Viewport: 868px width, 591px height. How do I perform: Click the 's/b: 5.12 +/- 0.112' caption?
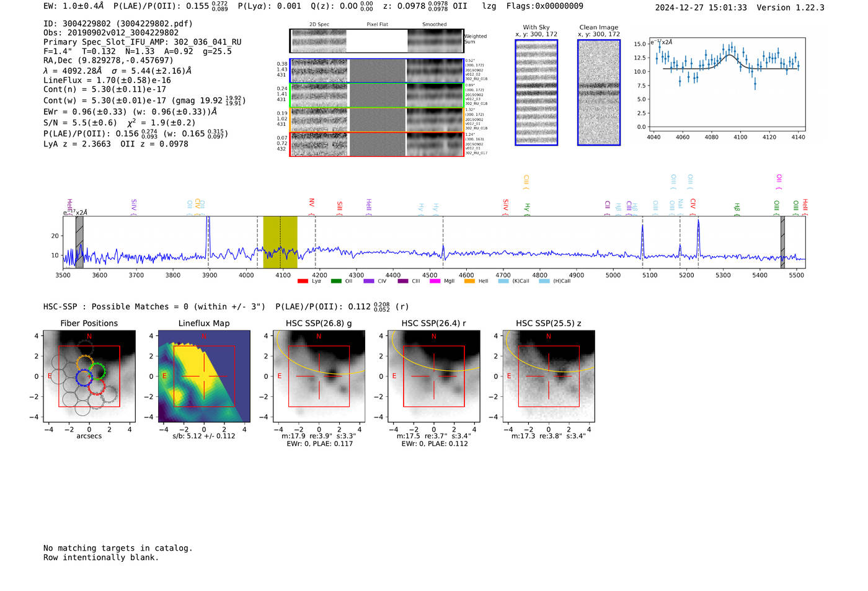(x=204, y=436)
